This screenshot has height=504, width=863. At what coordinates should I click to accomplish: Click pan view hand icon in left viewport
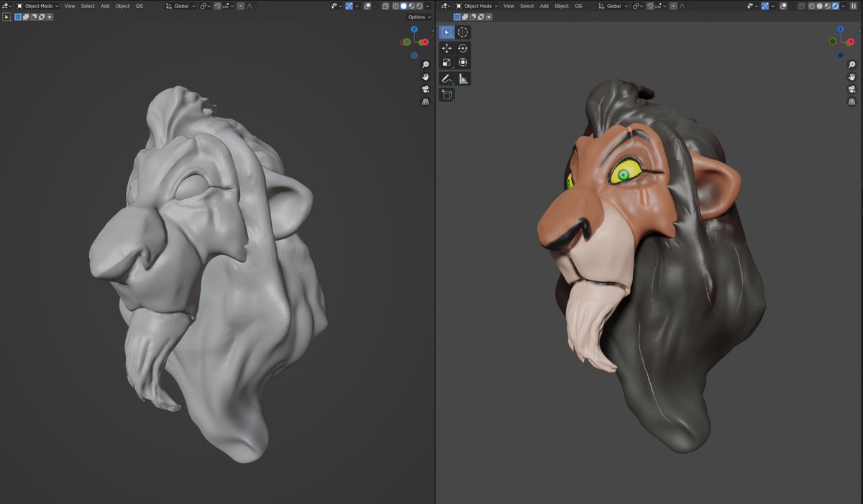click(x=426, y=77)
